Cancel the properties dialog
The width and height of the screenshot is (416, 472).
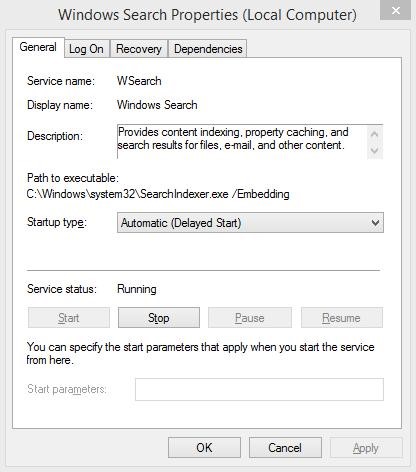(285, 448)
